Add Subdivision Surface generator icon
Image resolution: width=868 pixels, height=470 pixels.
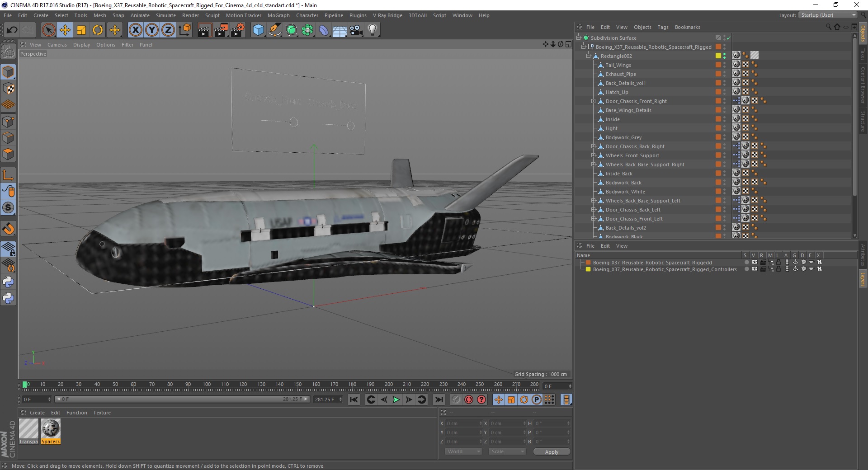(291, 30)
